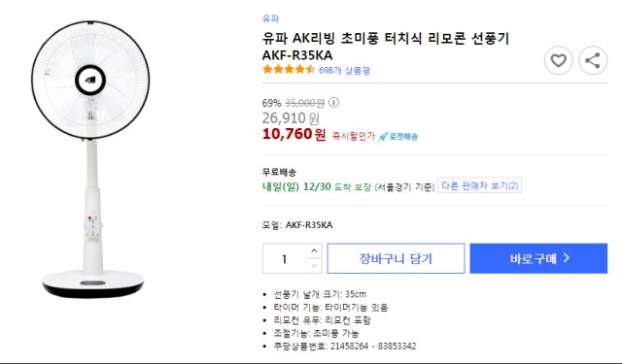Click the star rating icons

click(289, 70)
